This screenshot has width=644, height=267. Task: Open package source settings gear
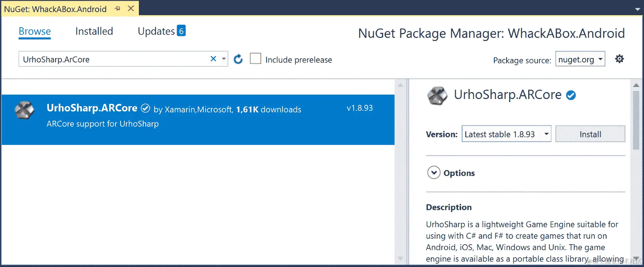pyautogui.click(x=620, y=59)
